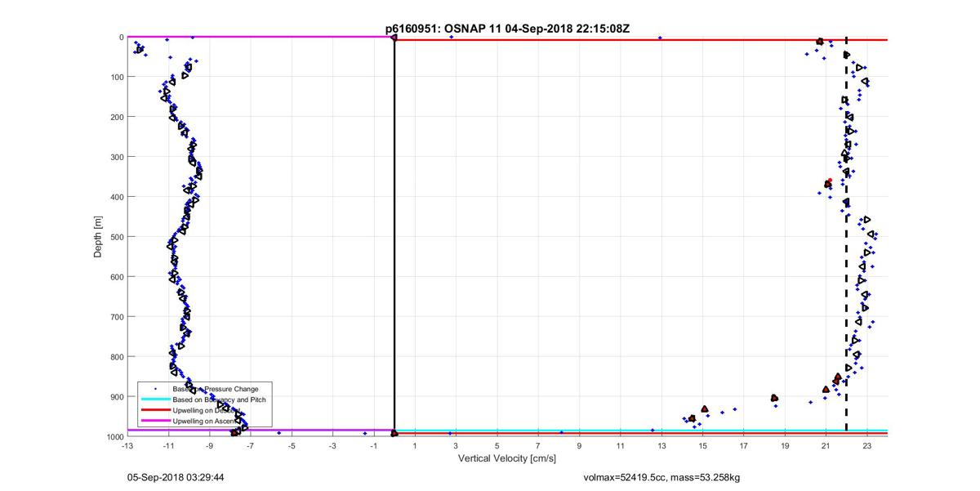Click x-axis tick label "21"
Screen dimensions: 980x491
pyautogui.click(x=826, y=446)
